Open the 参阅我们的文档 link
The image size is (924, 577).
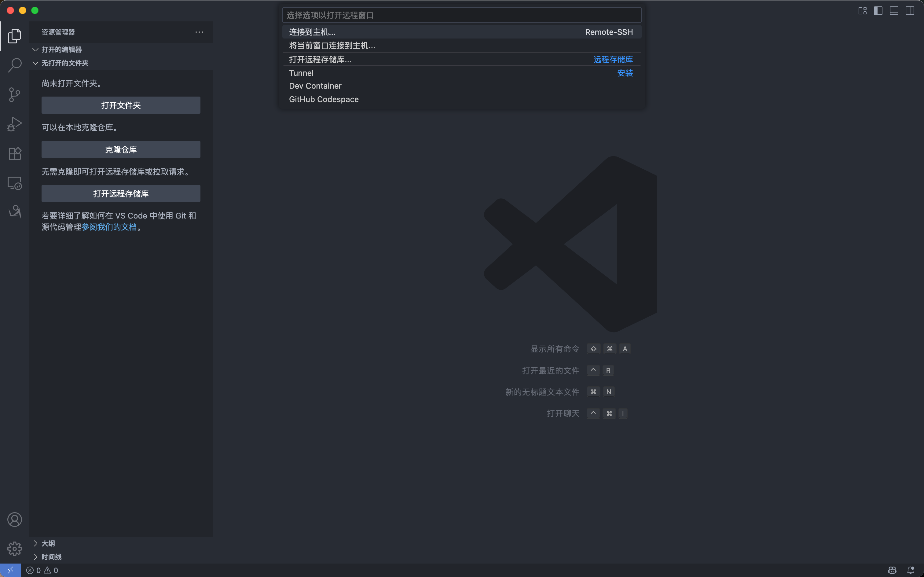[x=109, y=227]
